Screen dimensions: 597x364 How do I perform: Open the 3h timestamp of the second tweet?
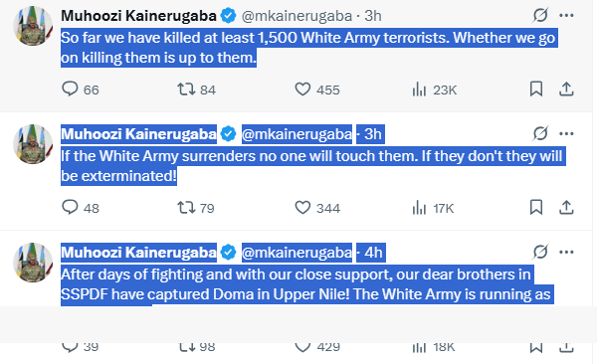pos(373,134)
